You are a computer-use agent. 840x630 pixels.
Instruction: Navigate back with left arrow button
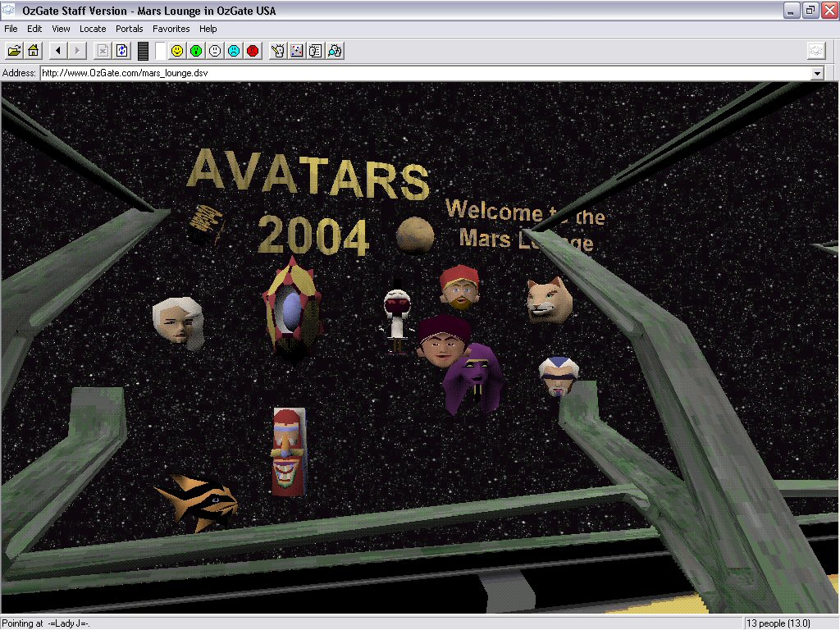coord(57,51)
